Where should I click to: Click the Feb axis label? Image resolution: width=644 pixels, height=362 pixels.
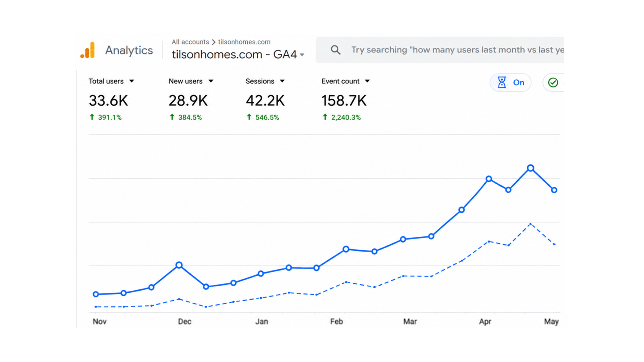point(337,321)
